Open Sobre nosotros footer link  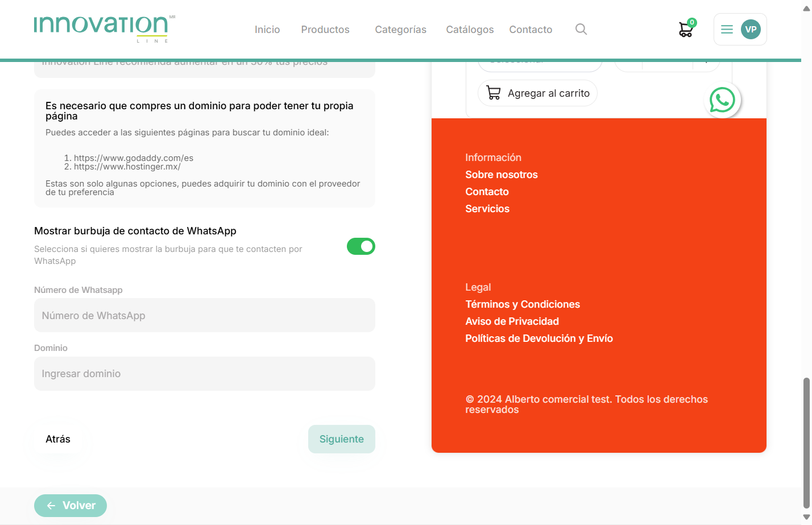(x=502, y=175)
